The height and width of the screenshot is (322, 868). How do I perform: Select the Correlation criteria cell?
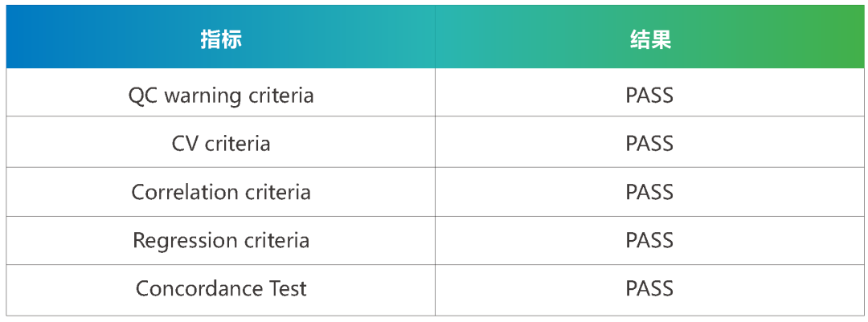(x=221, y=192)
